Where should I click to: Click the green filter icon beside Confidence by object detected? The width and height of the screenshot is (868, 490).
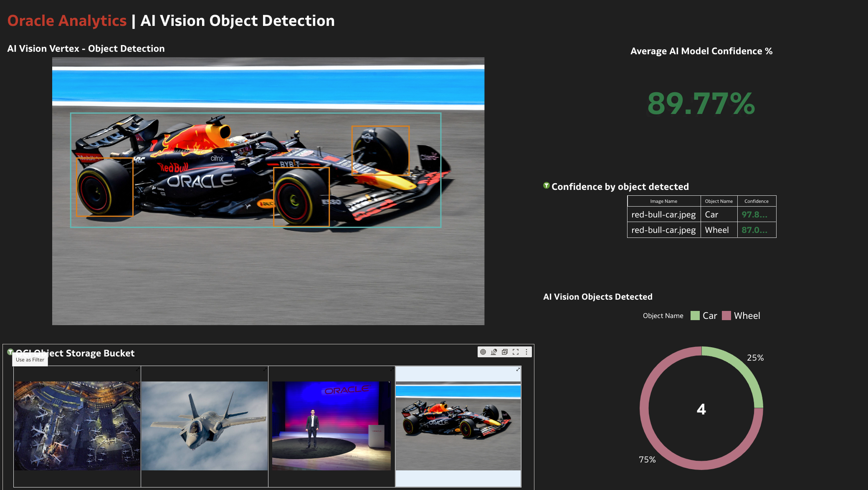pos(546,187)
